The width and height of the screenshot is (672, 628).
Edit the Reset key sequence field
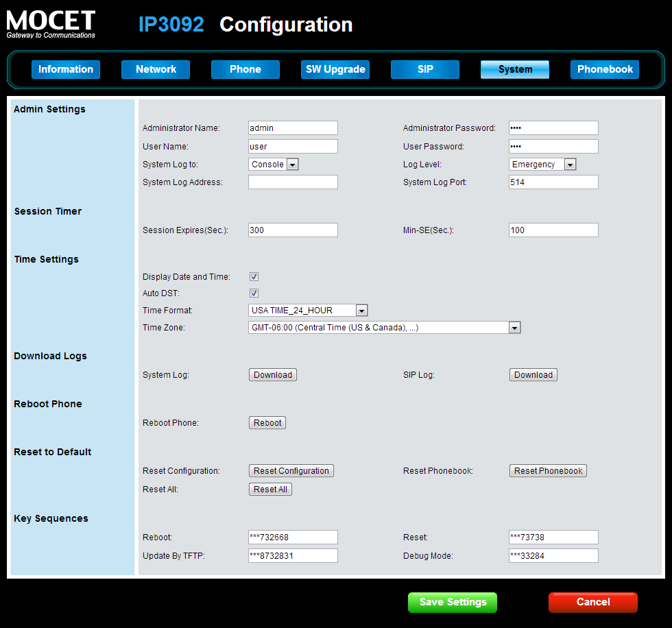(554, 538)
